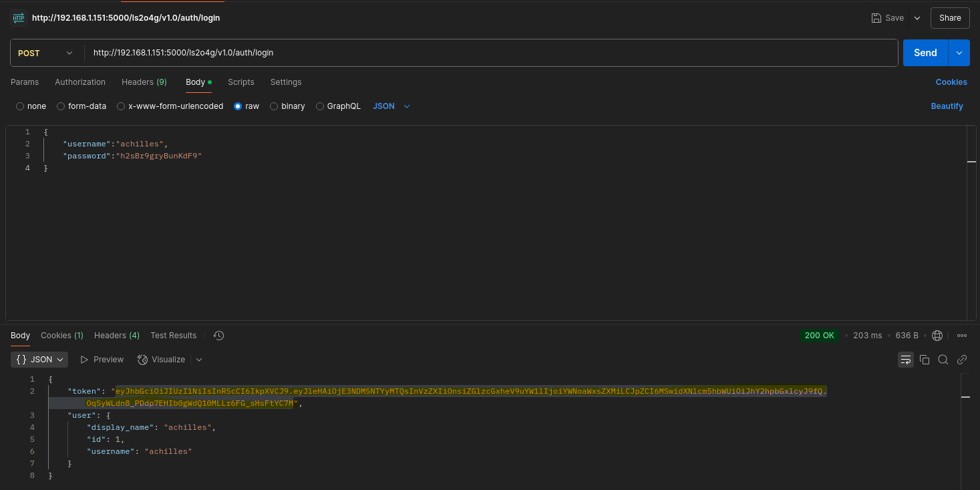The image size is (980, 490).
Task: Click the Beautify link
Action: [x=947, y=106]
